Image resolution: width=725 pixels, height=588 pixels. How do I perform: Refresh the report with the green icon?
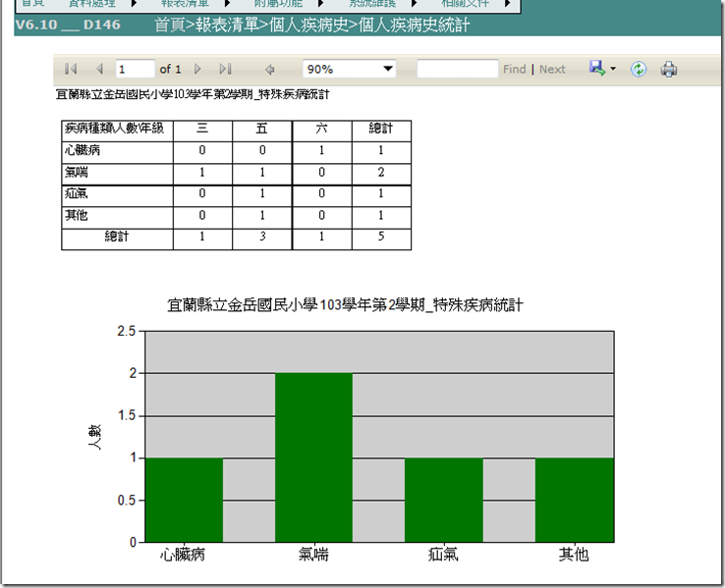(x=639, y=70)
